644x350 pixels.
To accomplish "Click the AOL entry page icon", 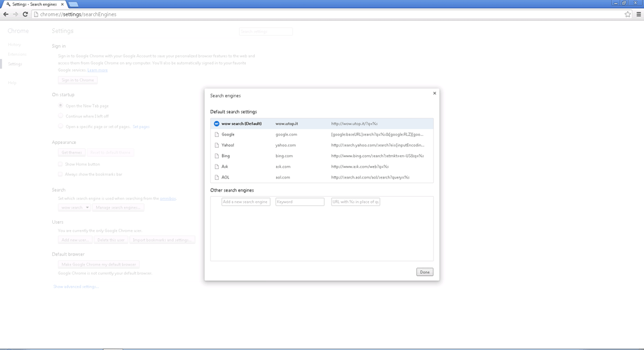I will 216,177.
